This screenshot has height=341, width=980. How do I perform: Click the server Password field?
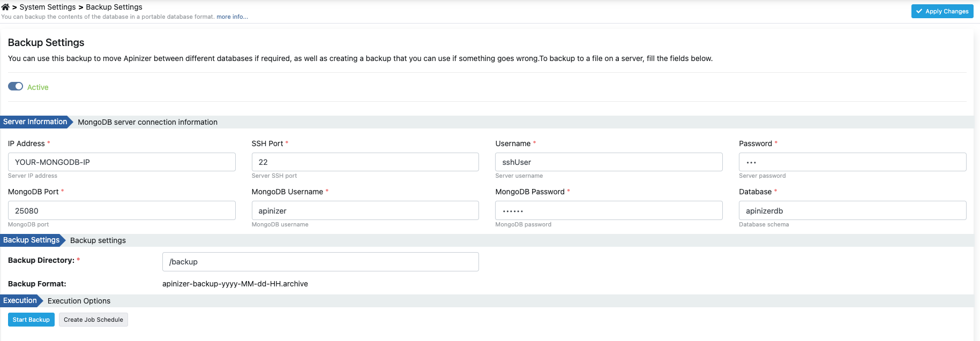[852, 162]
